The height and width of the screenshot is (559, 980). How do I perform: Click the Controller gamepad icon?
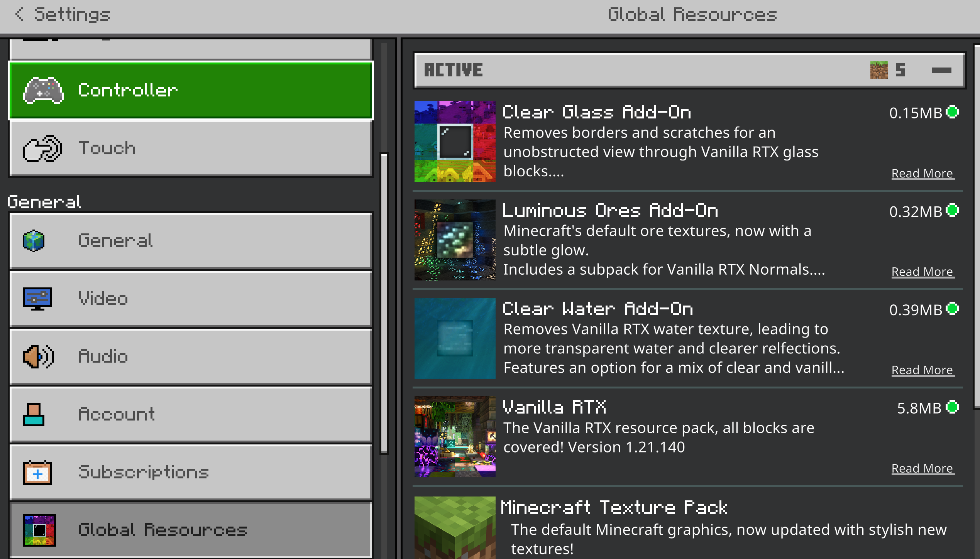(43, 91)
